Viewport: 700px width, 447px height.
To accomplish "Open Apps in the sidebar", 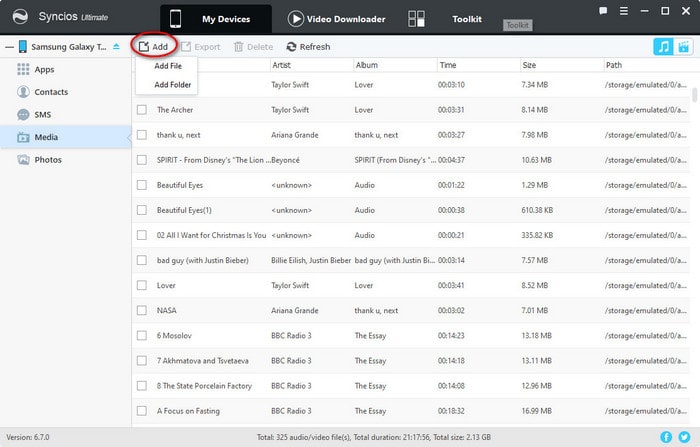I will coord(44,69).
